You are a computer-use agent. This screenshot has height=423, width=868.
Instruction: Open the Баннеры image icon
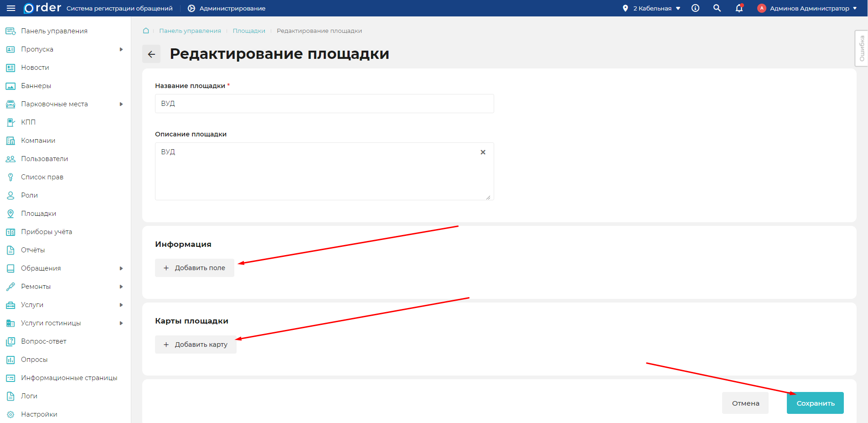click(10, 85)
